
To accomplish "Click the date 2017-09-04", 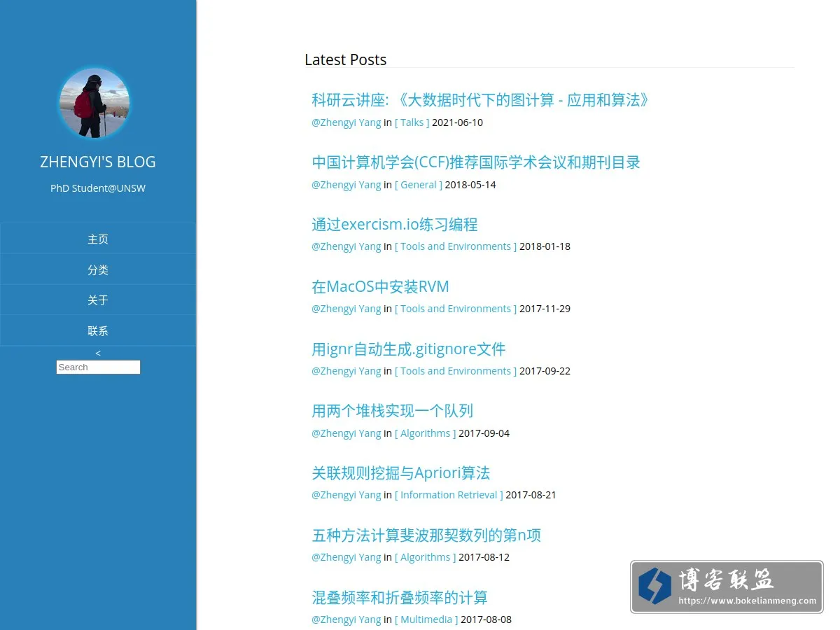I will point(484,433).
